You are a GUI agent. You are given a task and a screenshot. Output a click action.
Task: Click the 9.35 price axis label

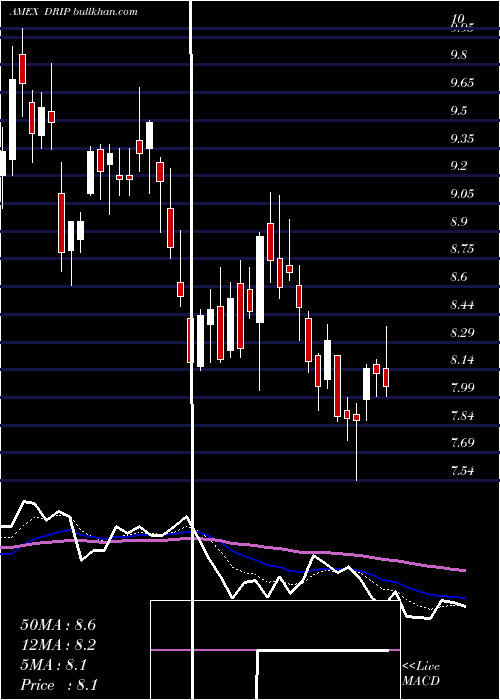point(462,138)
